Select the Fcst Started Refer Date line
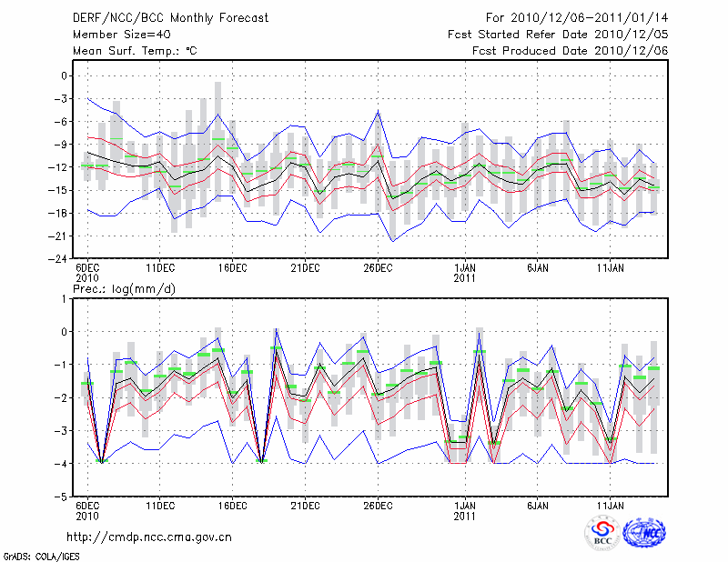This screenshot has width=728, height=562. coord(558,34)
